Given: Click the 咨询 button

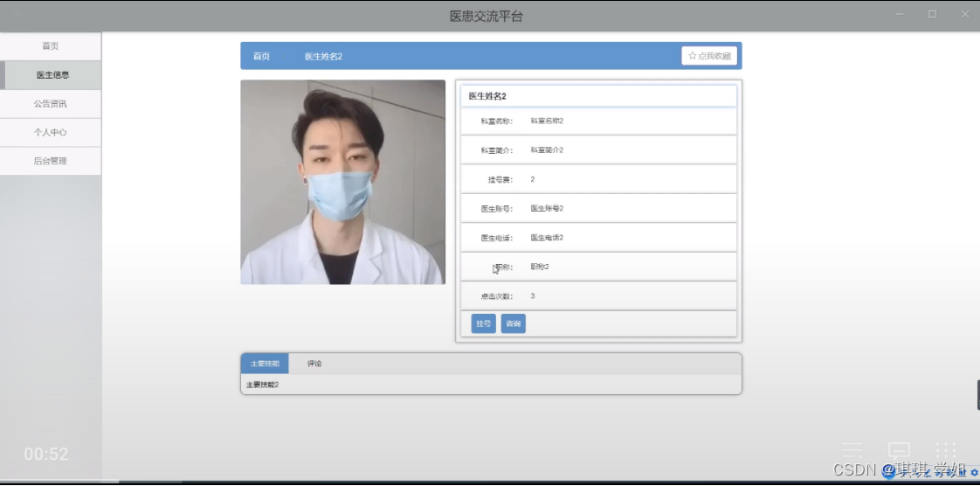Looking at the screenshot, I should click(513, 323).
